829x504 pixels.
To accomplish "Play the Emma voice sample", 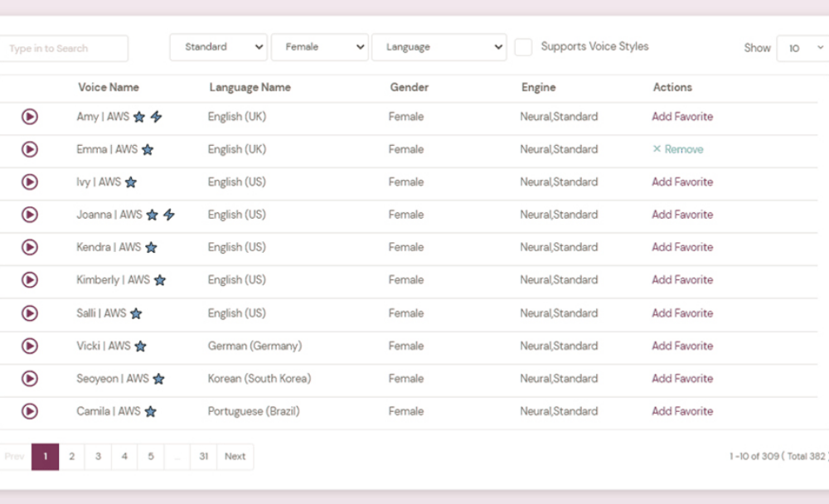I will (30, 149).
